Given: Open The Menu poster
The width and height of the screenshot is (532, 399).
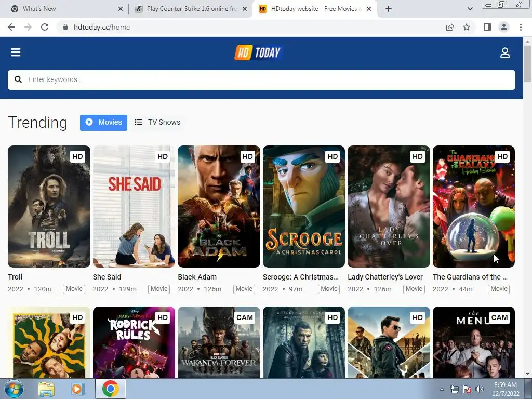Looking at the screenshot, I should (474, 342).
